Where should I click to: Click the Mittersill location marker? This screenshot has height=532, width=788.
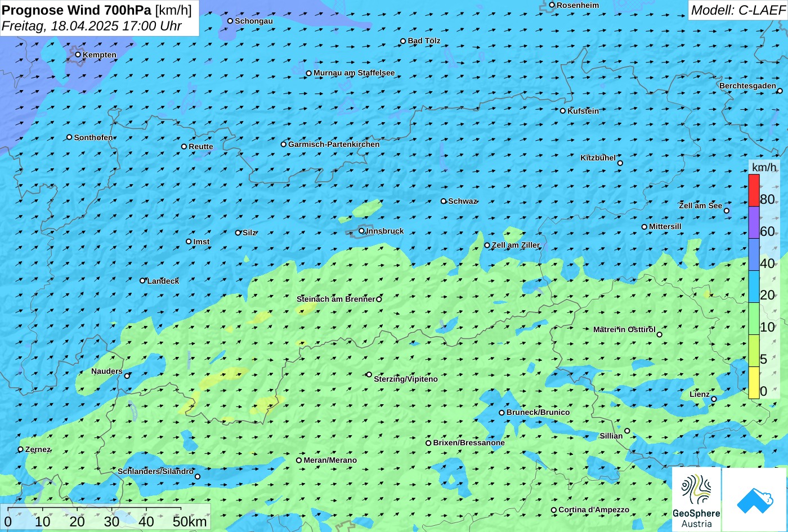[644, 227]
